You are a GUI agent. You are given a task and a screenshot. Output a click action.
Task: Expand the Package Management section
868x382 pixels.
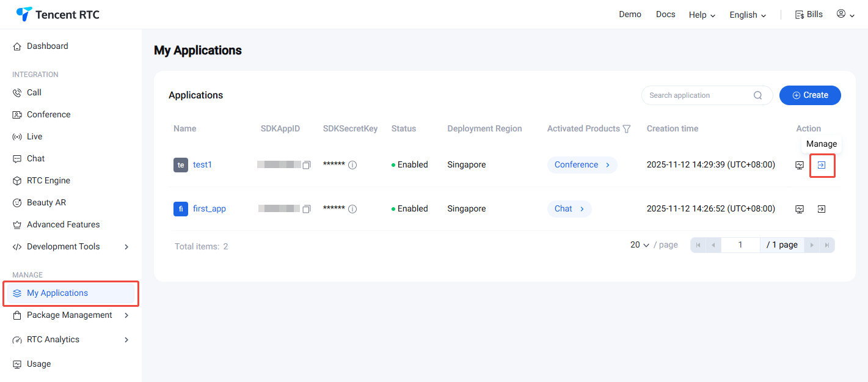(126, 315)
